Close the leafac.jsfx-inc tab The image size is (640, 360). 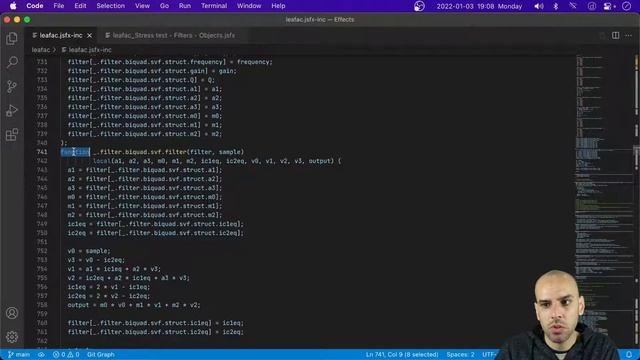[x=89, y=36]
